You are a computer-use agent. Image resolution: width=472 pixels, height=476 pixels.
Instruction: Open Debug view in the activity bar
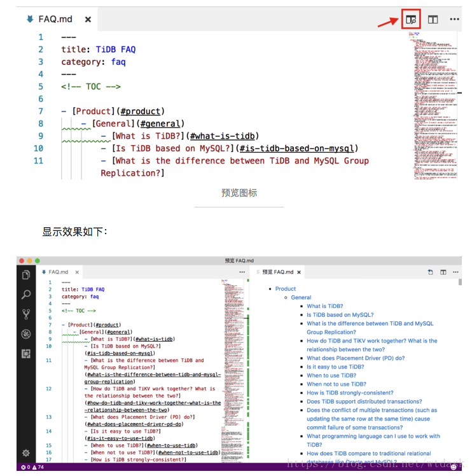(x=26, y=334)
